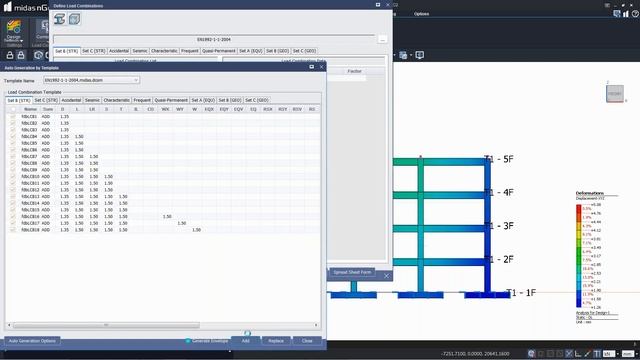The image size is (640, 360).
Task: Toggle the diagonal line snap icon in the status bar
Action: (587, 353)
